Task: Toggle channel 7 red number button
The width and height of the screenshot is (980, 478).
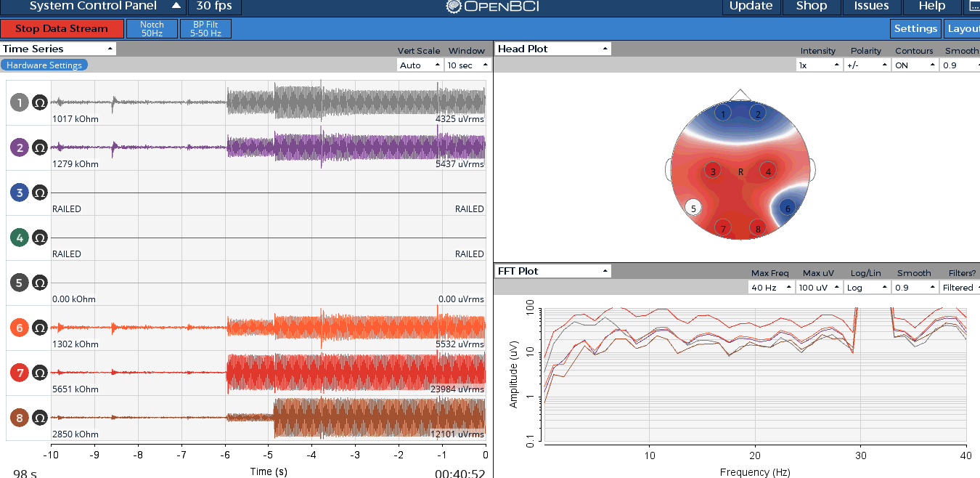Action: (20, 373)
